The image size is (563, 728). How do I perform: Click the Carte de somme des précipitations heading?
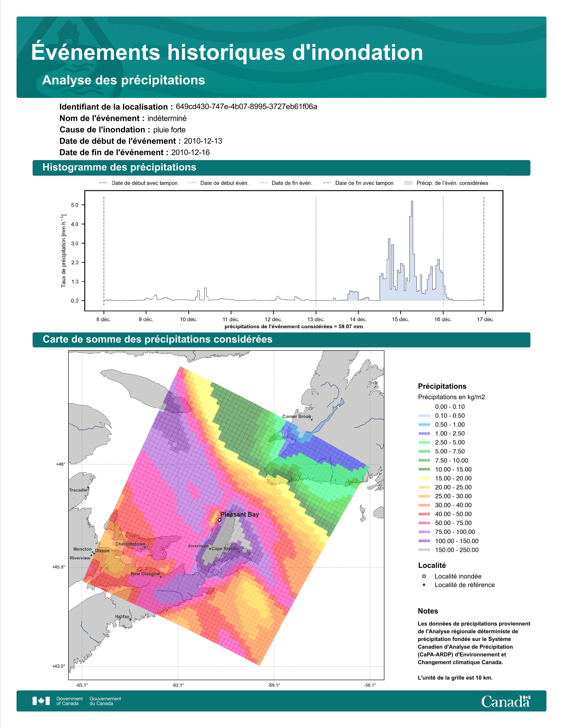157,339
